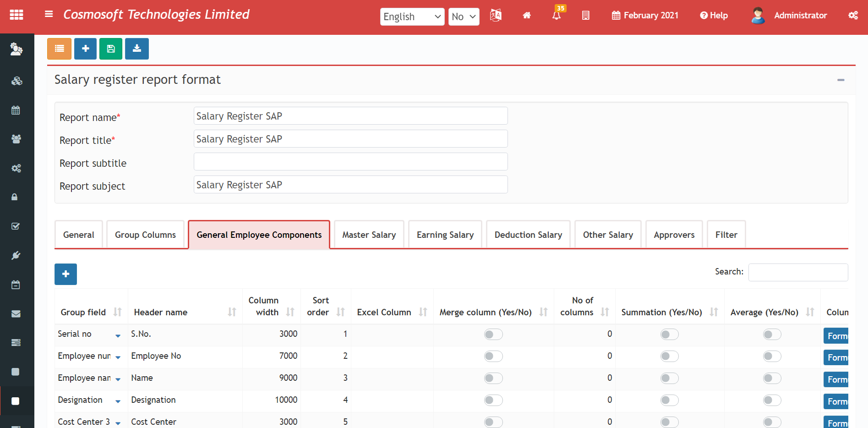Open the cubes sidebar icon
Viewport: 868px width, 428px height.
[16, 81]
